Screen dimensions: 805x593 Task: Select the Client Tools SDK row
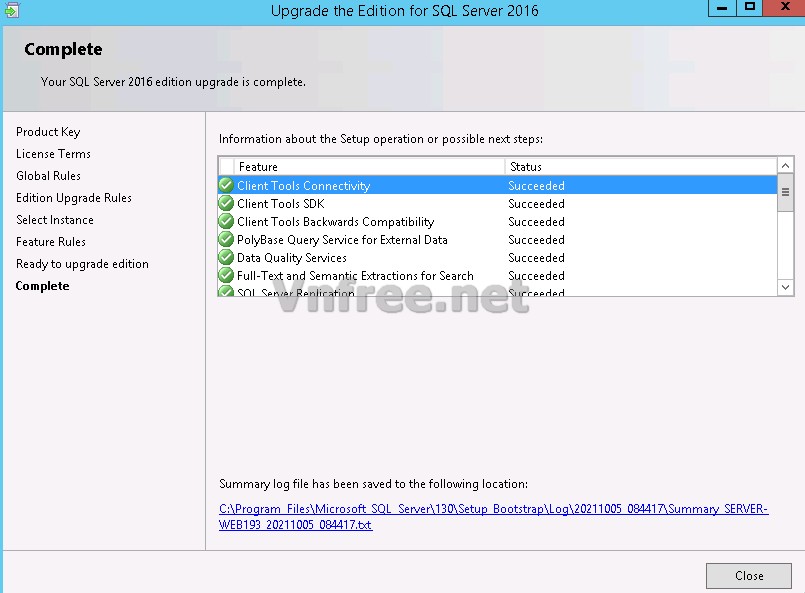coord(497,203)
